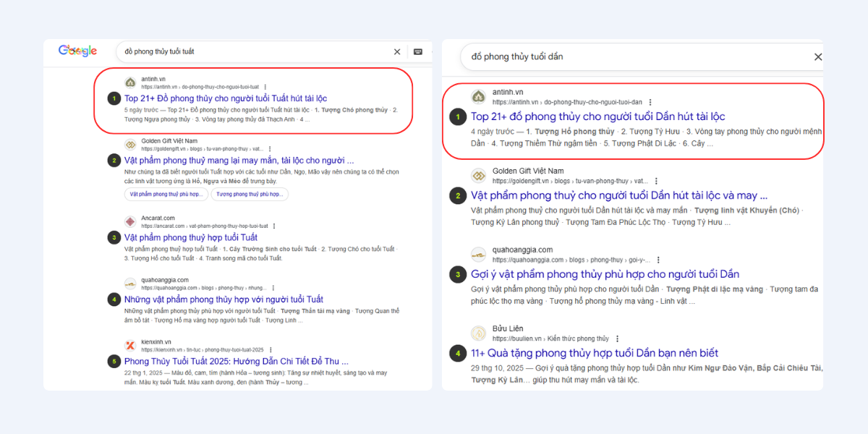Click the kienxinh.vn favicon
Image resolution: width=868 pixels, height=434 pixels.
(130, 345)
